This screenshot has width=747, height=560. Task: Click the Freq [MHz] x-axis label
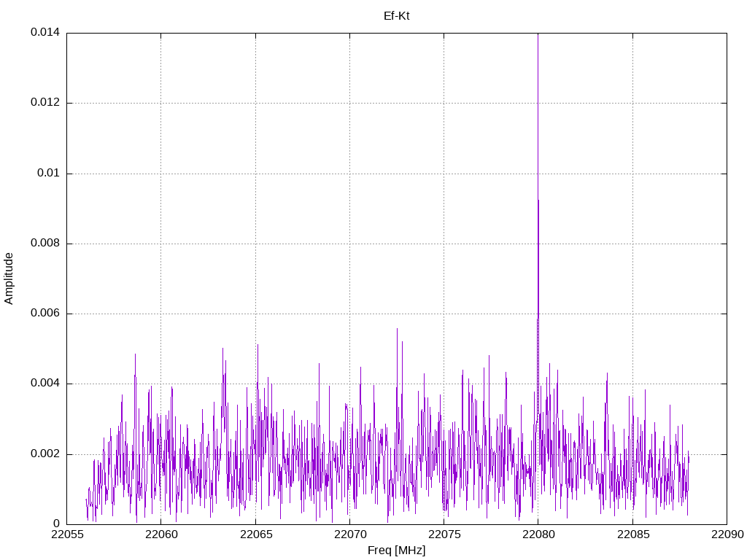click(x=396, y=551)
